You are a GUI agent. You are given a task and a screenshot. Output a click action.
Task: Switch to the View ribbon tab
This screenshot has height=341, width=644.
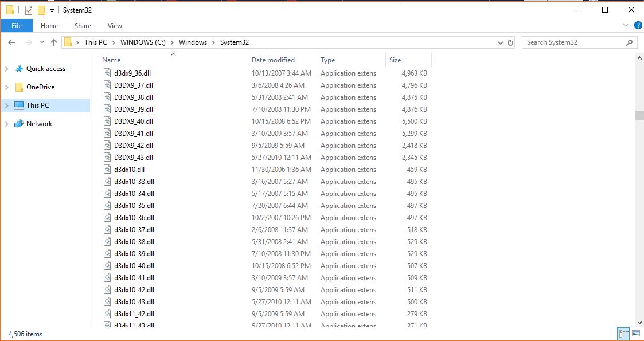coord(115,26)
